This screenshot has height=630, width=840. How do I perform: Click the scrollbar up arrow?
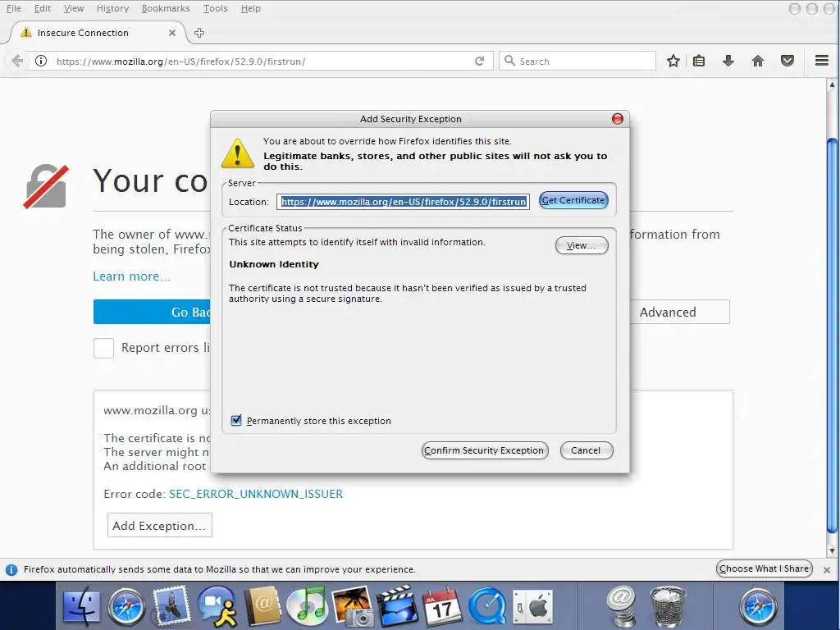[x=832, y=84]
